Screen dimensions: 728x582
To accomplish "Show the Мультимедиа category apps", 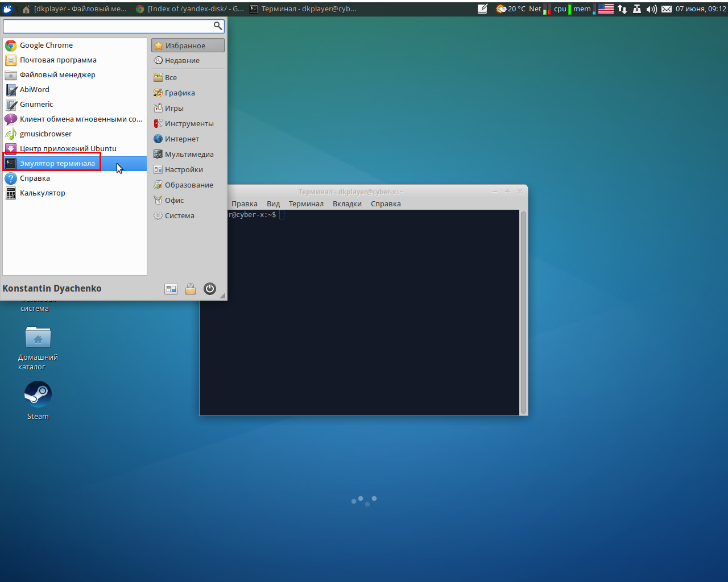I will [x=189, y=155].
